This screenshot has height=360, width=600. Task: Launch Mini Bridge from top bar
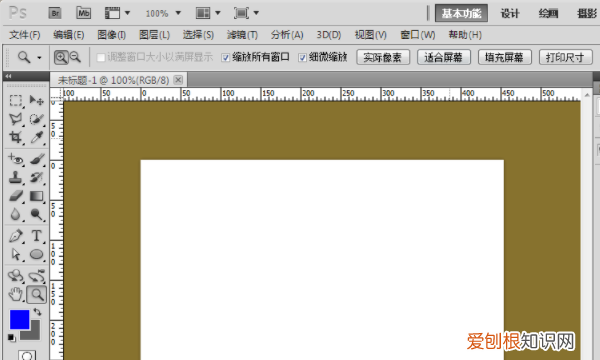pos(83,13)
